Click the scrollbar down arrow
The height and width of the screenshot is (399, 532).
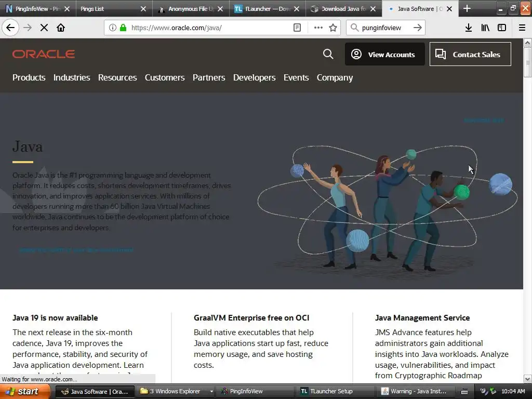click(x=528, y=379)
